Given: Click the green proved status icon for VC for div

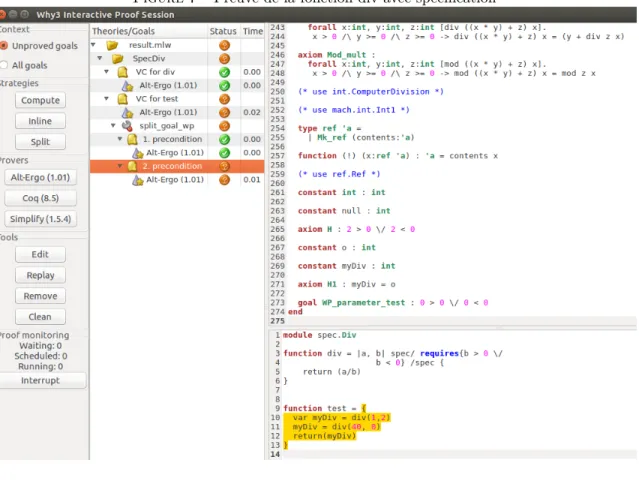Looking at the screenshot, I should [x=224, y=72].
